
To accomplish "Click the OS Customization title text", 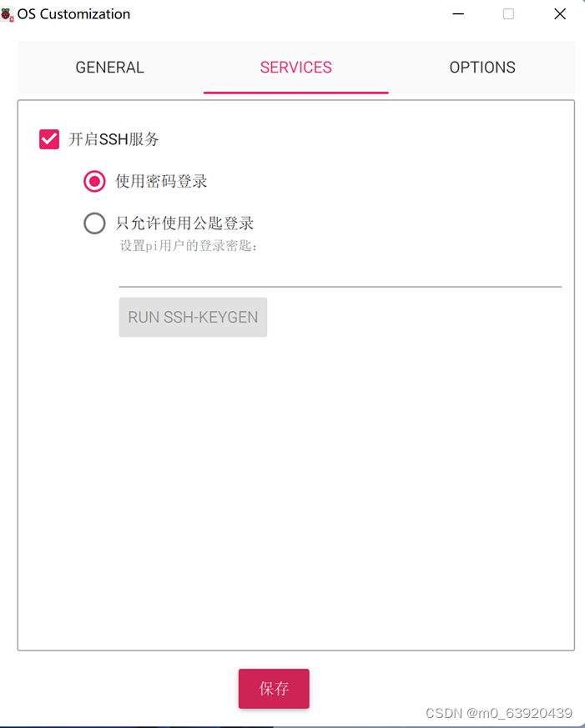I will tap(73, 13).
